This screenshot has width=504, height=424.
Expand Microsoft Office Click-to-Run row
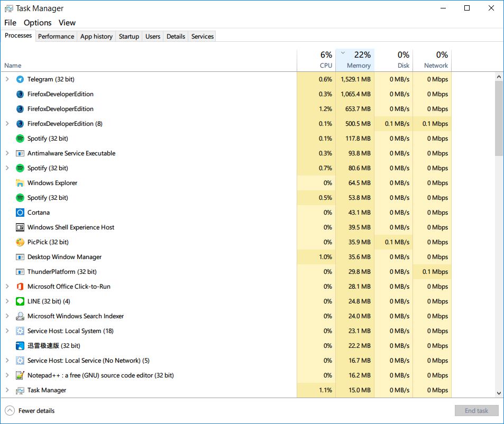point(7,286)
